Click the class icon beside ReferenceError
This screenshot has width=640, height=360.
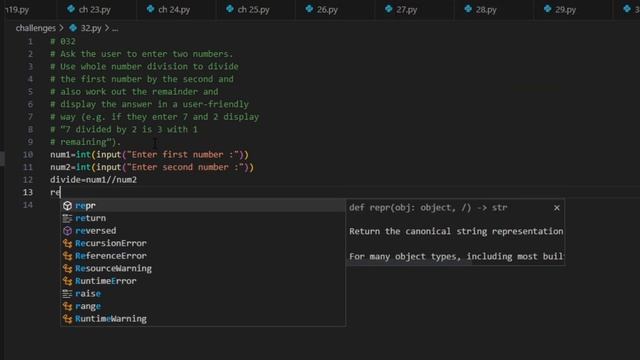(67, 256)
